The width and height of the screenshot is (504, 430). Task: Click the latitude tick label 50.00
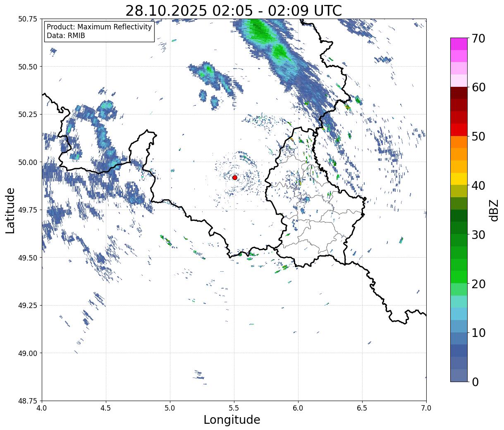(x=27, y=162)
